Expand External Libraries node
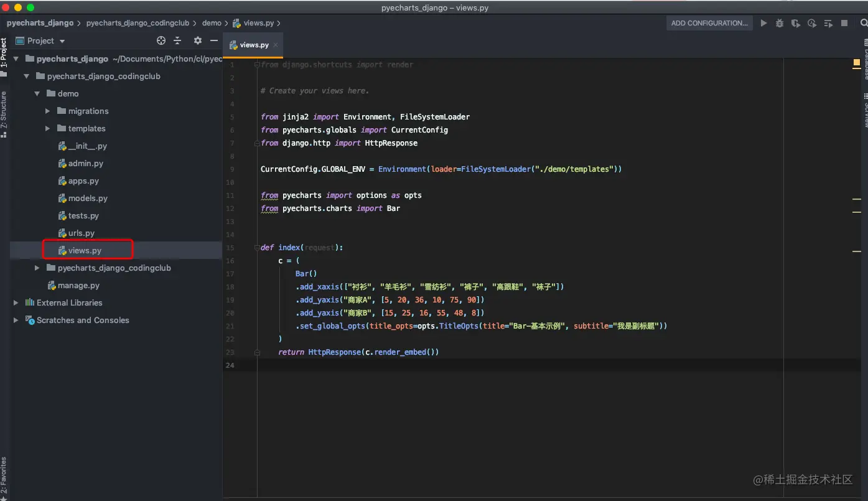 point(16,302)
